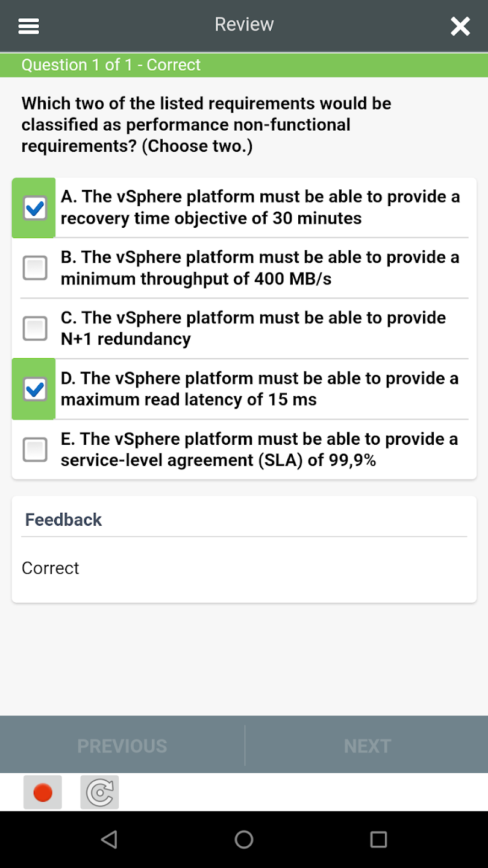Tap Android recent apps square icon
Screen dimensions: 488x868
point(378,839)
